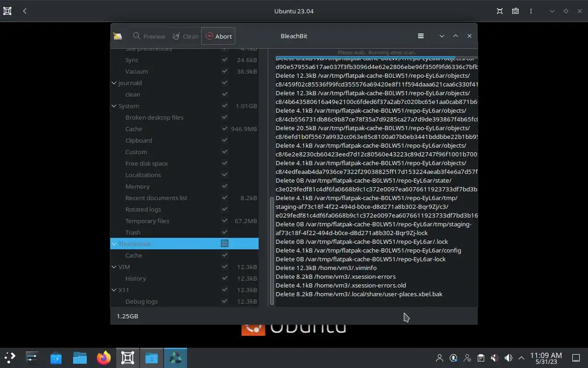
Task: Toggle the System group checkbox
Action: (x=225, y=106)
